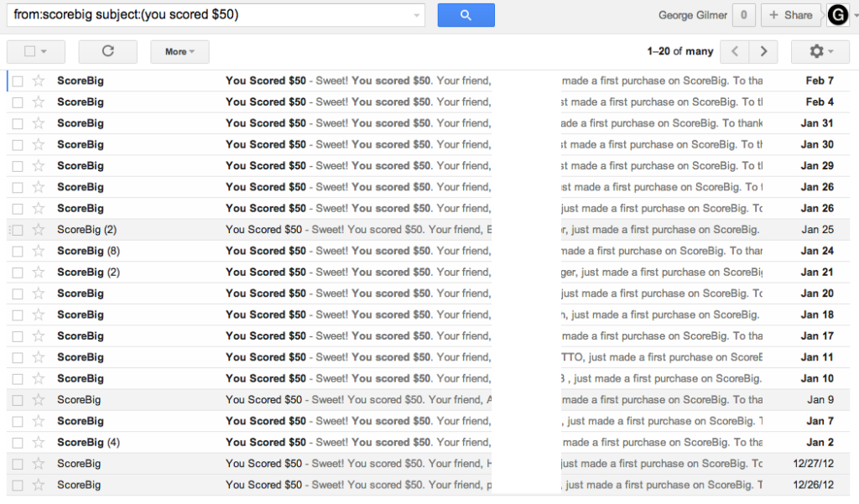Open You Scored $50 subject dated Jan 7
The width and height of the screenshot is (859, 504).
coord(266,421)
